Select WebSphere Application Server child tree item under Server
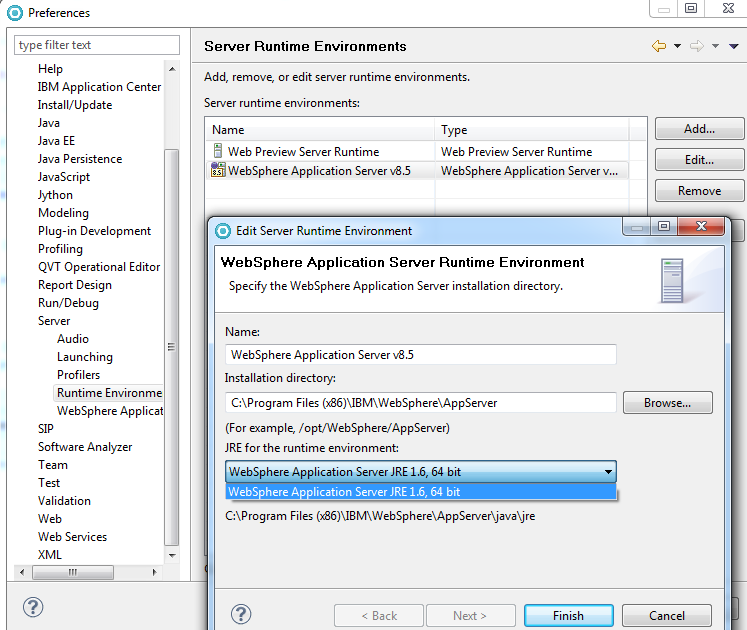 click(x=110, y=411)
